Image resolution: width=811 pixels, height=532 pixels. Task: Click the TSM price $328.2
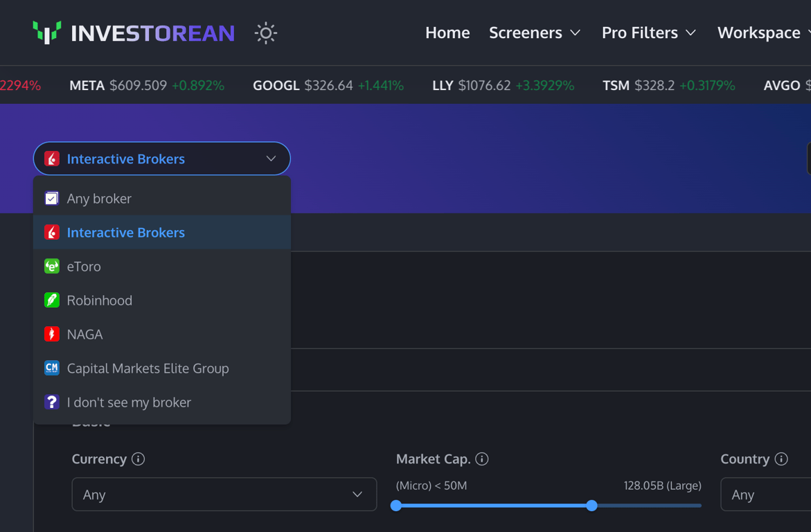click(x=654, y=85)
